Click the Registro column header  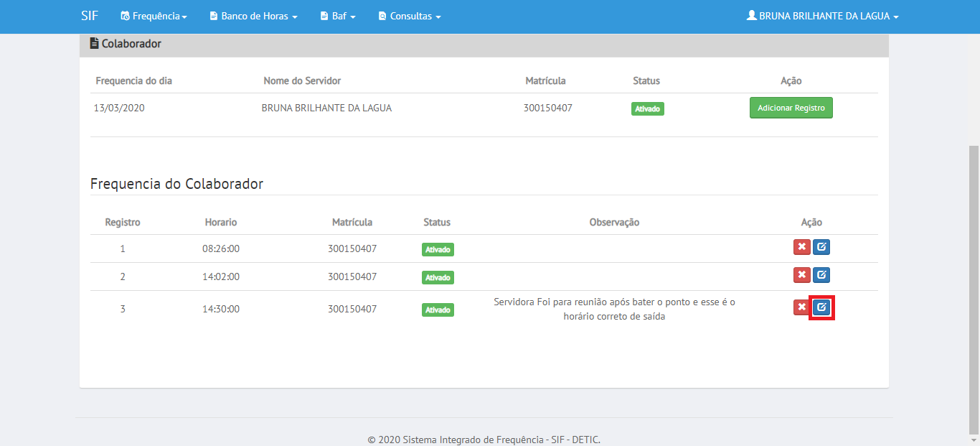123,223
